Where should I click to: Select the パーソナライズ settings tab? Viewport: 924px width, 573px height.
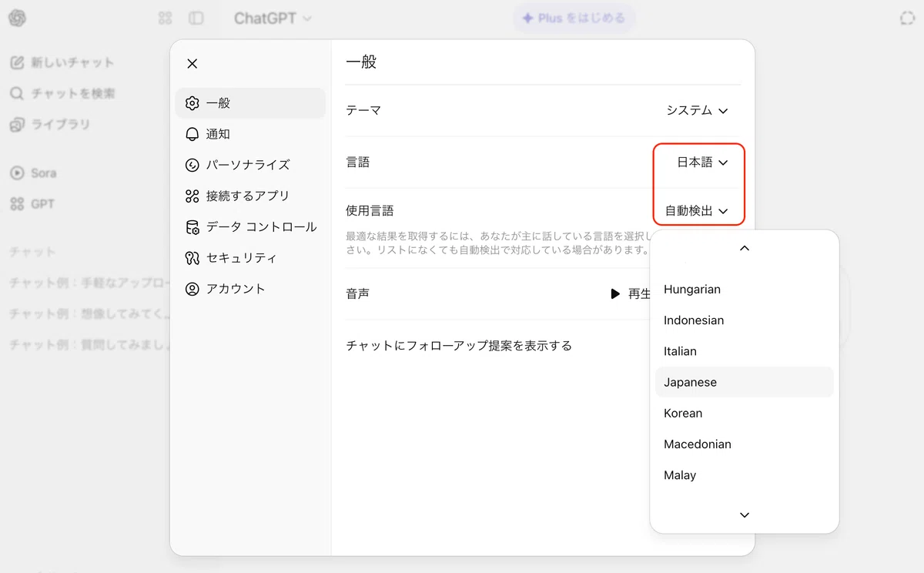pos(251,165)
